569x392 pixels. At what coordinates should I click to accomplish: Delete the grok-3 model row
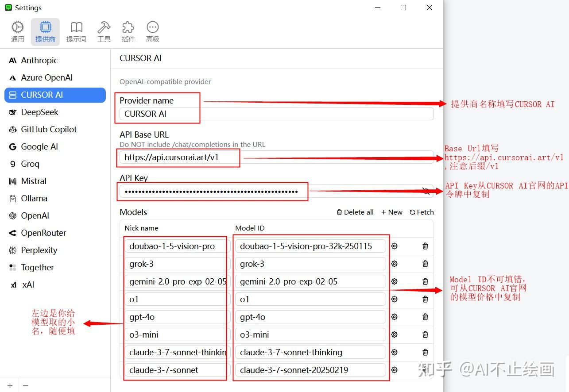click(425, 264)
